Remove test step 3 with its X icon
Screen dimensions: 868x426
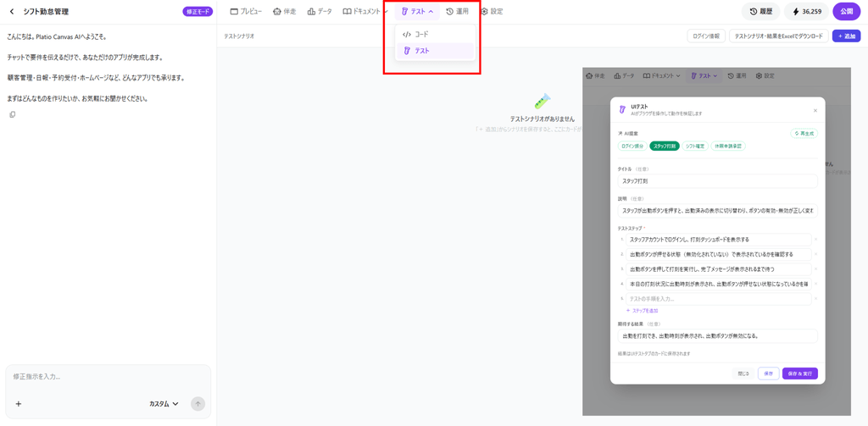816,269
